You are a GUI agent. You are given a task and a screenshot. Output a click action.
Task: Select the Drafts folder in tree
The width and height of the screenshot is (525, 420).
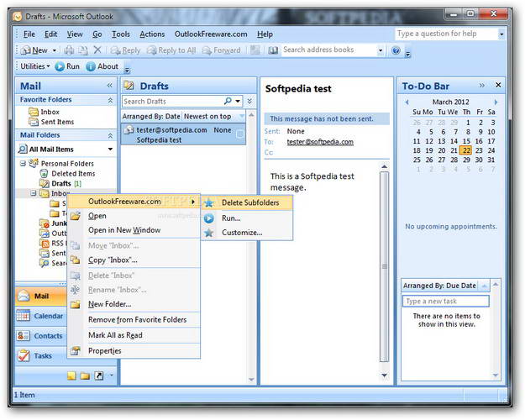click(x=61, y=184)
